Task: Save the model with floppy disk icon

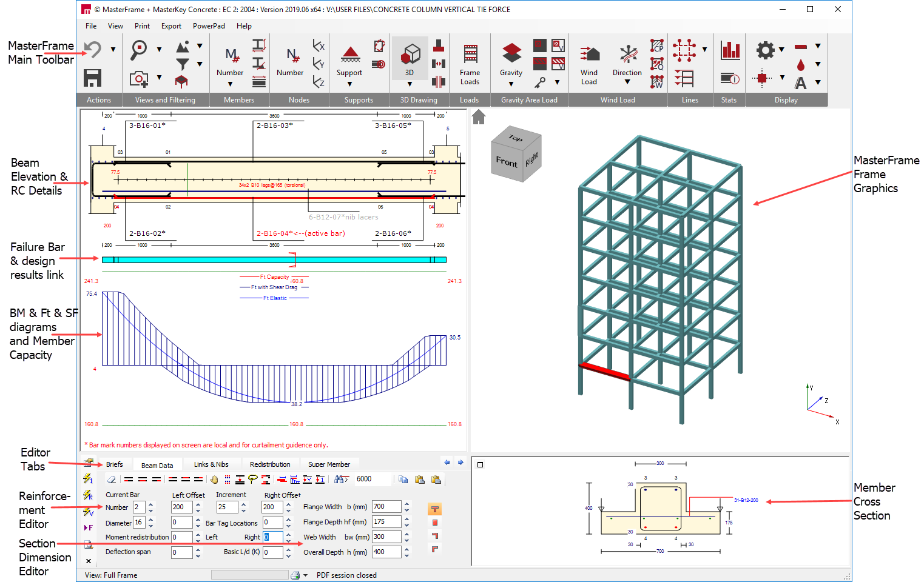Action: [93, 78]
